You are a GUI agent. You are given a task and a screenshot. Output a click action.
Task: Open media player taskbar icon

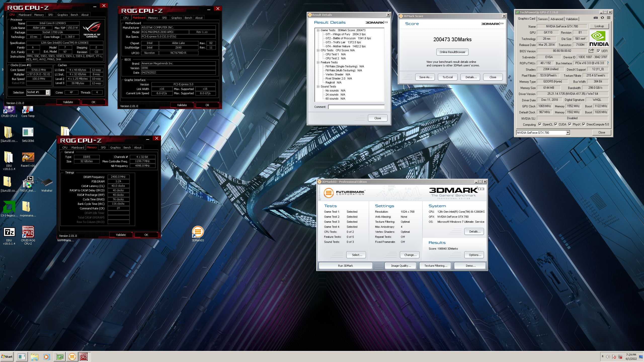(x=47, y=356)
